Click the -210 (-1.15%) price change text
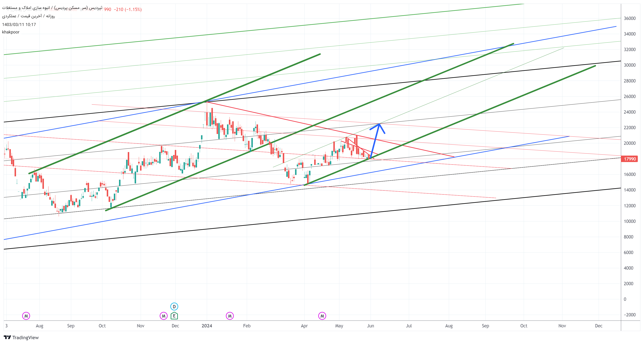This screenshot has height=344, width=644. [128, 10]
